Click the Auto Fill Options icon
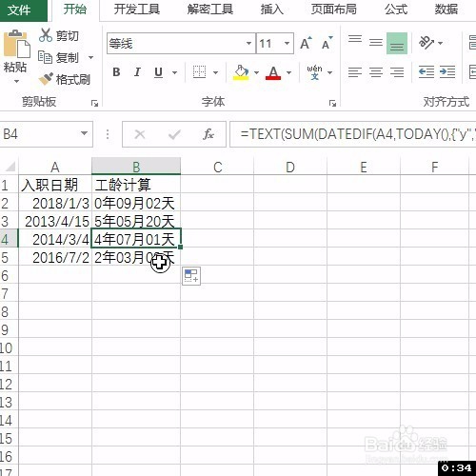The width and height of the screenshot is (476, 476). (191, 276)
